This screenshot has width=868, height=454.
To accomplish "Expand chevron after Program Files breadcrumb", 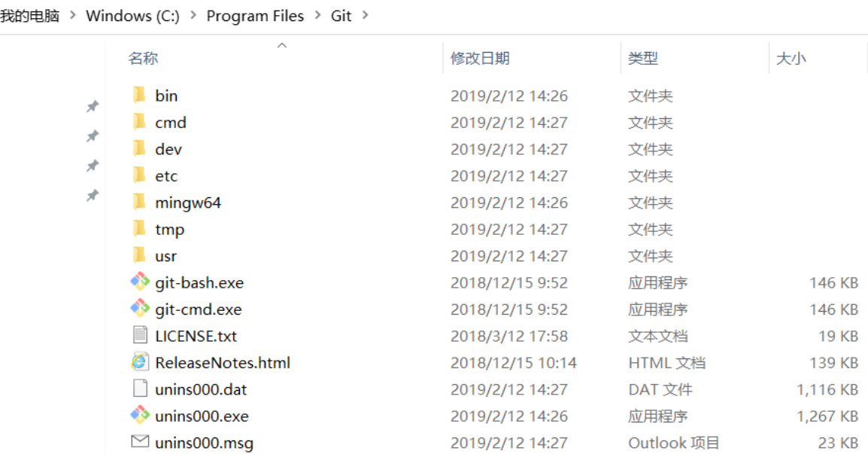I will pos(317,16).
